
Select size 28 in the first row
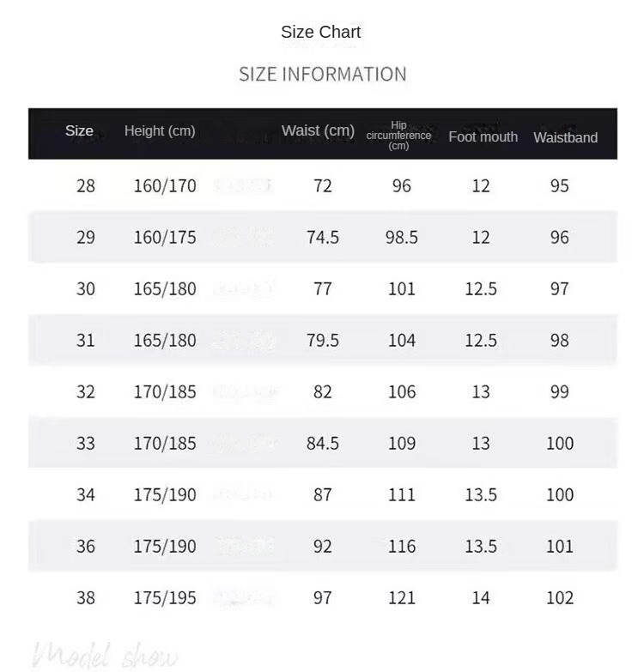(86, 185)
